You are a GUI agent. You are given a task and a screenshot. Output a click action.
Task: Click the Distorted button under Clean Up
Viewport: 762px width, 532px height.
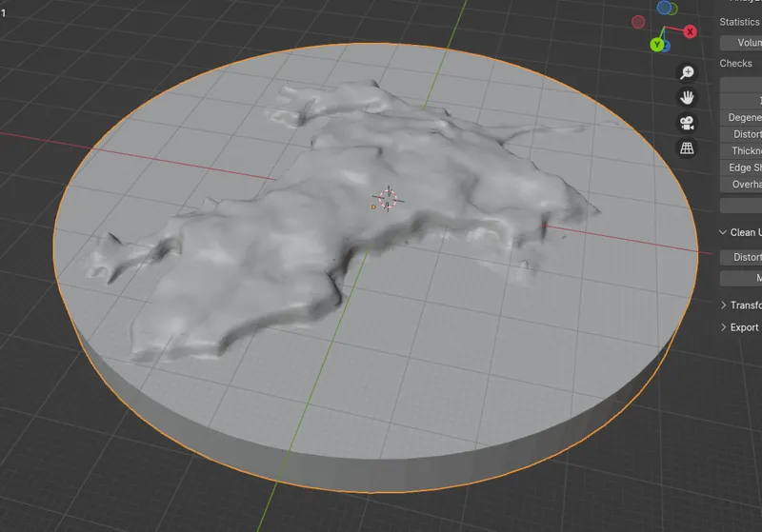coord(741,257)
